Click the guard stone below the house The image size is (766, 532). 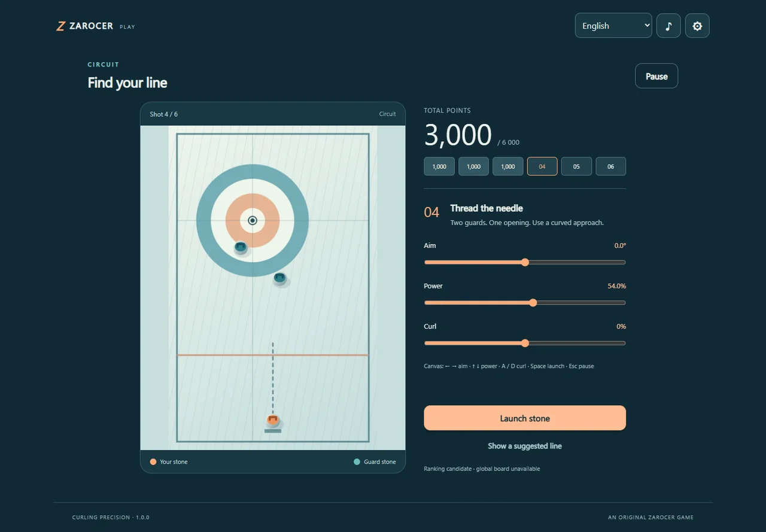click(279, 278)
